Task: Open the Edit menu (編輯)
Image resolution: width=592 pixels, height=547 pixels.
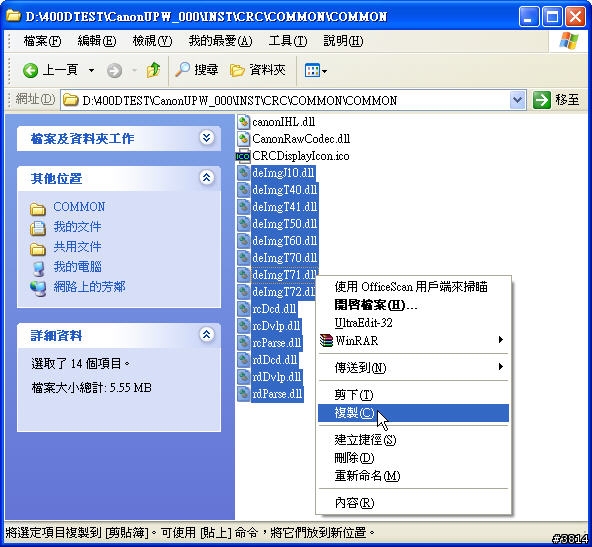Action: pyautogui.click(x=97, y=41)
